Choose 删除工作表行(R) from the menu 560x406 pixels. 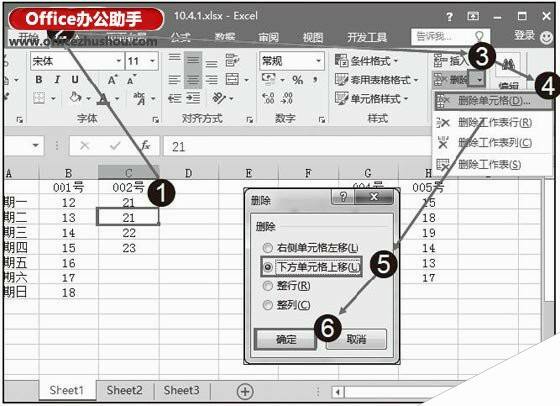(493, 123)
